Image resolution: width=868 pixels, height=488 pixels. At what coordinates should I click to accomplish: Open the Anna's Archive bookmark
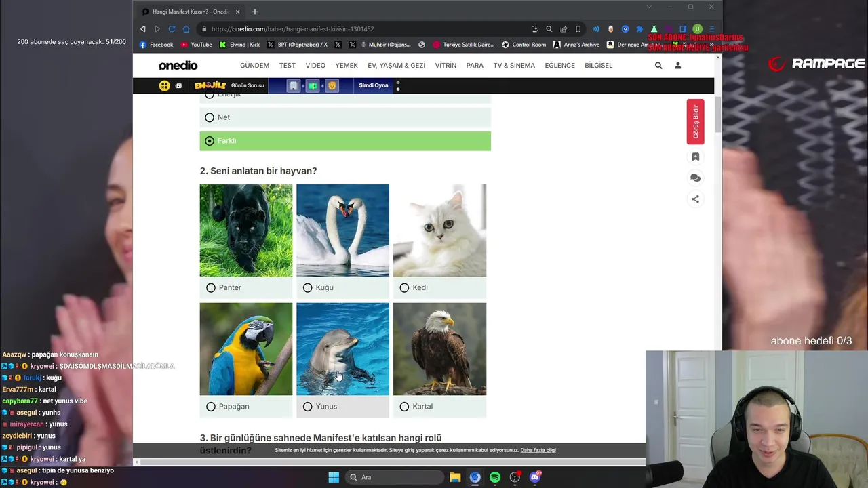(576, 45)
